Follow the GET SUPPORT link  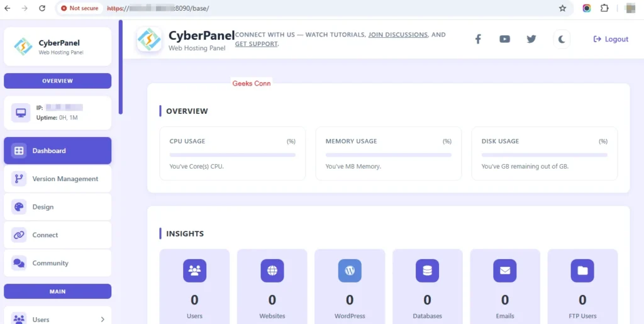257,43
